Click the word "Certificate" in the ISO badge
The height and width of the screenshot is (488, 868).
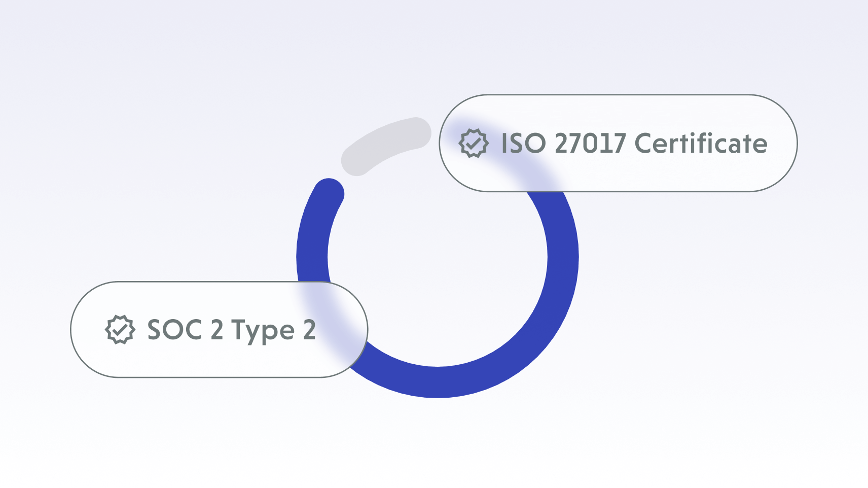click(x=701, y=143)
